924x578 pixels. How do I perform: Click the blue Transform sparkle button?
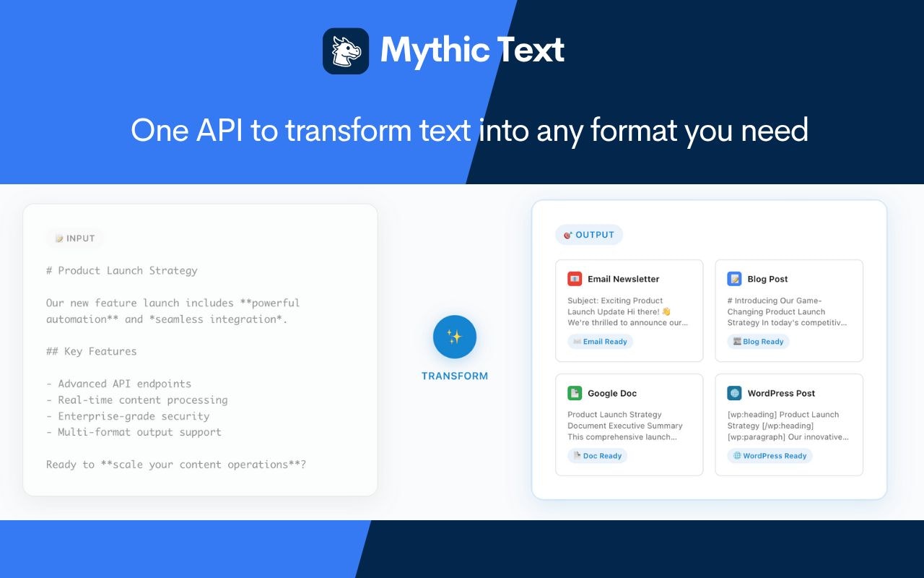point(455,337)
